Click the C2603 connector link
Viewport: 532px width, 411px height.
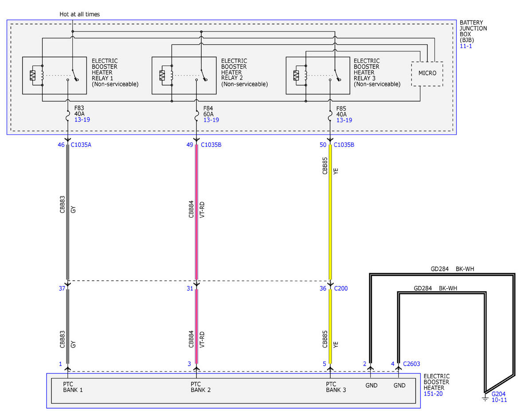pos(411,364)
